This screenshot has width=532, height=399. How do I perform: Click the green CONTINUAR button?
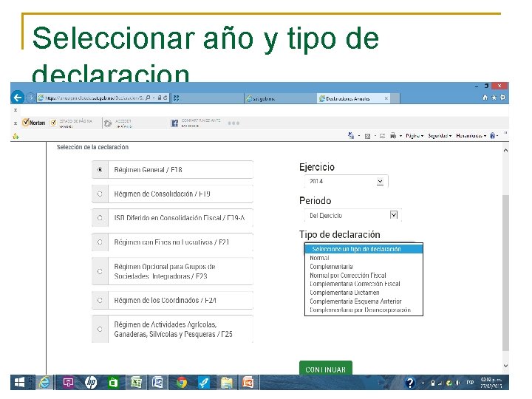(326, 369)
